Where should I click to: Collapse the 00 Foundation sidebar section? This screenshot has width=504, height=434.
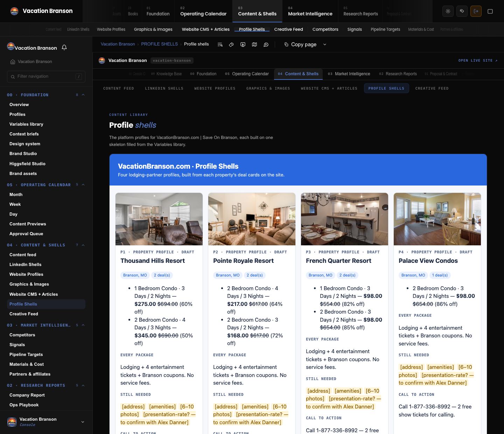pyautogui.click(x=83, y=95)
